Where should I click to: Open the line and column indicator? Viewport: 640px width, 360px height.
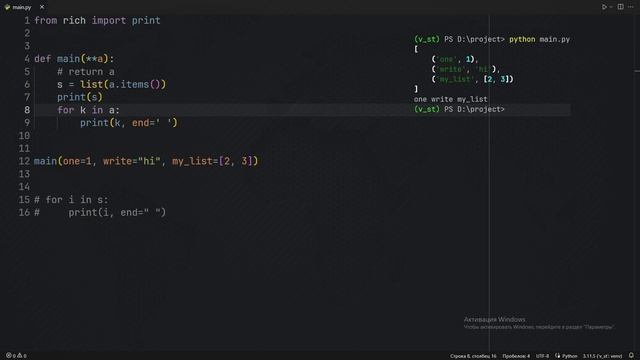click(473, 356)
